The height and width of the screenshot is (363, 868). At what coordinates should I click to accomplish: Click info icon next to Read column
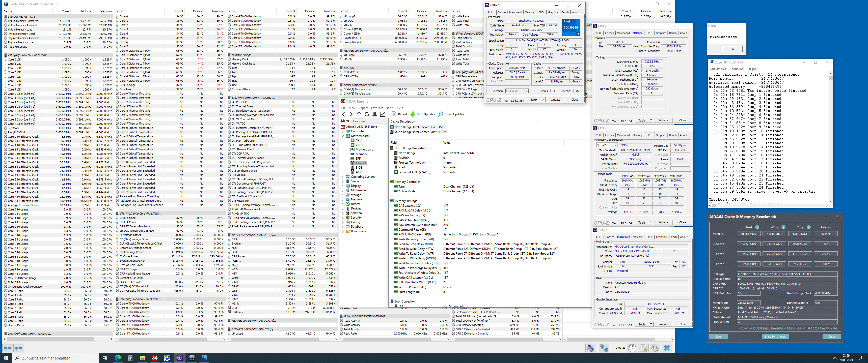click(757, 227)
